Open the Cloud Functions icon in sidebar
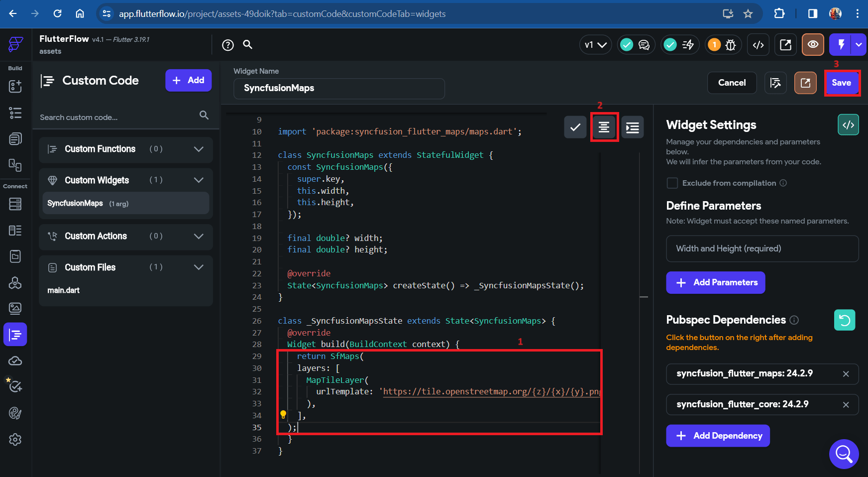868x477 pixels. click(x=15, y=361)
